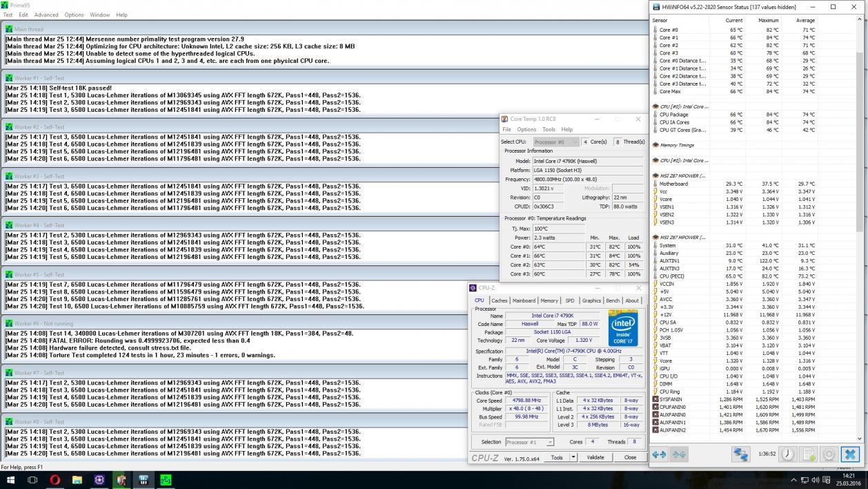Open HWiNFO remote network monitors button
Viewport: 868px width, 489px height.
(x=740, y=454)
